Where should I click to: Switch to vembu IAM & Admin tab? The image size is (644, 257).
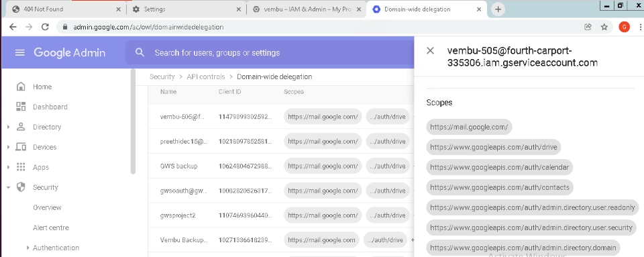coord(306,9)
